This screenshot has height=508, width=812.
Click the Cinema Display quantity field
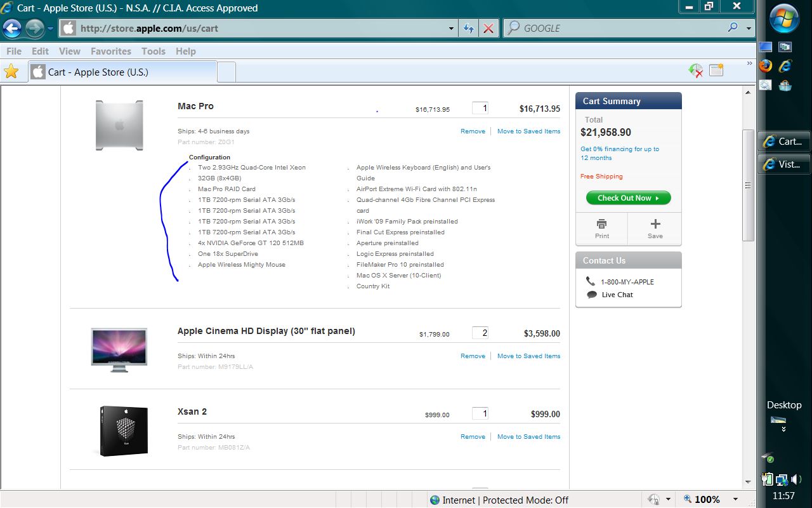(x=480, y=333)
